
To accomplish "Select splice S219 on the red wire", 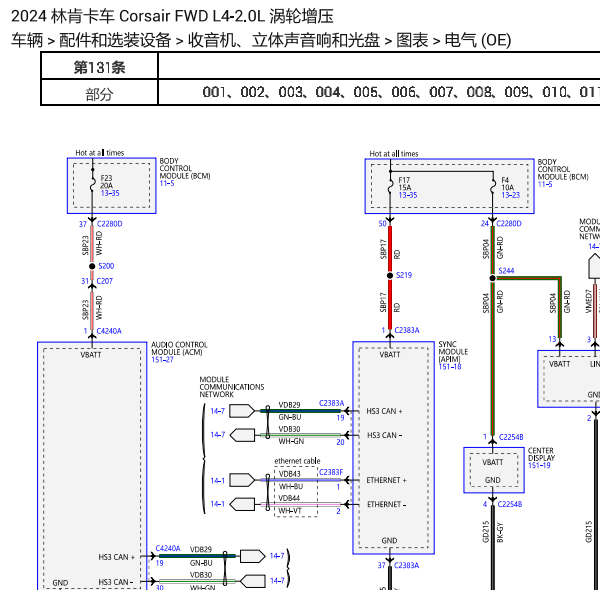I will click(404, 275).
